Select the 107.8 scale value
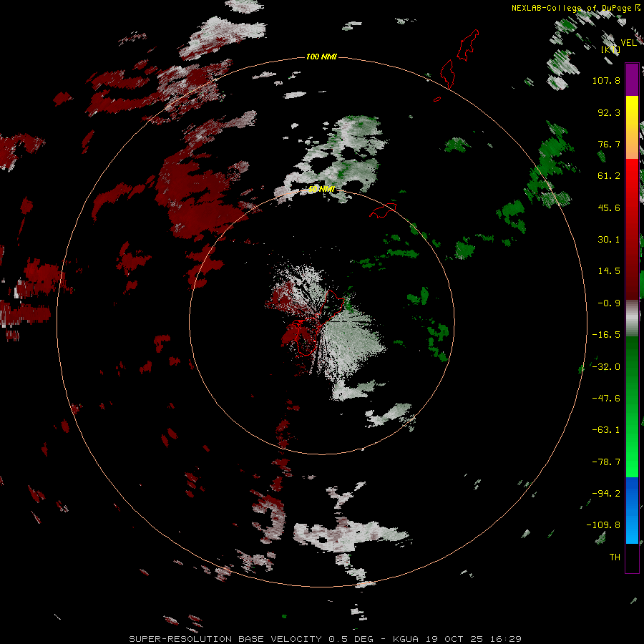Screen dimensions: 644x644 tap(606, 80)
